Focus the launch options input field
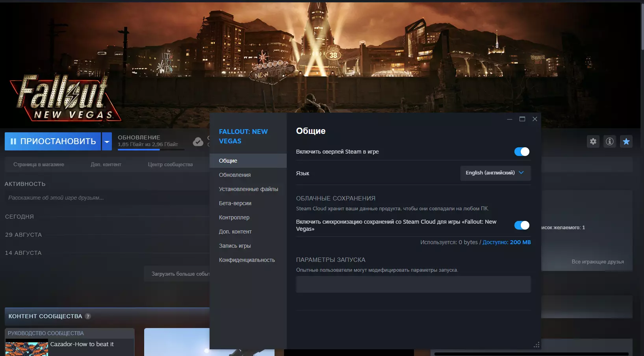644x356 pixels. 414,284
